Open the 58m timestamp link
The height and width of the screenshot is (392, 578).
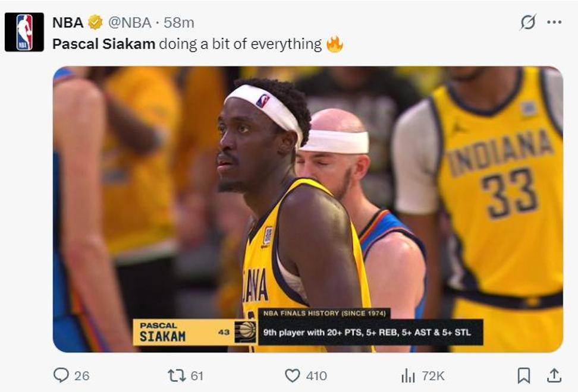click(x=179, y=23)
